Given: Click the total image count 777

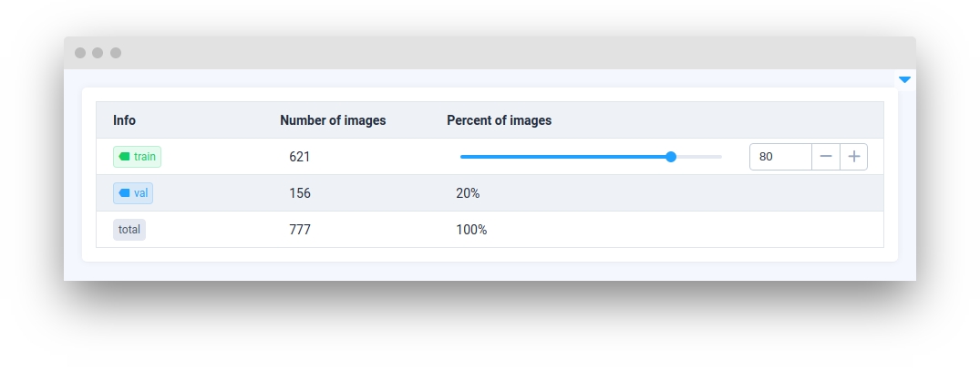Looking at the screenshot, I should click(x=300, y=230).
